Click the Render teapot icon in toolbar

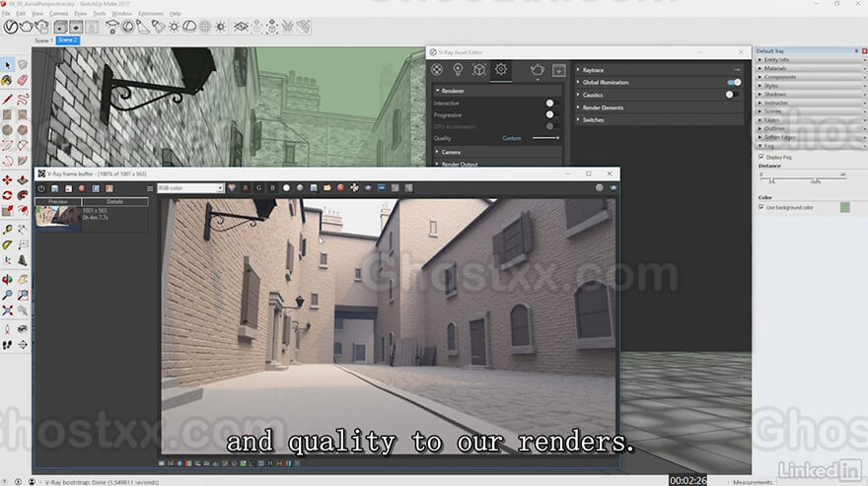click(26, 27)
